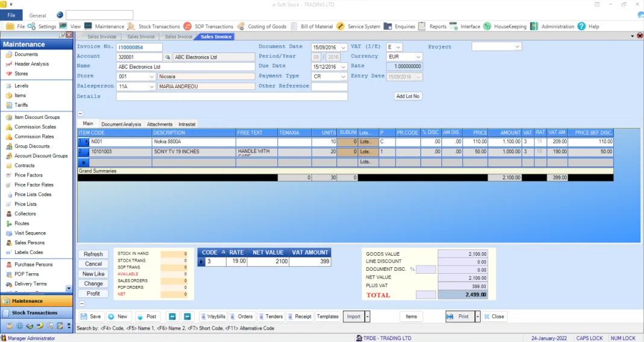Click Lots button in Nokia 8800A row
Image resolution: width=644 pixels, height=342 pixels.
coord(368,142)
